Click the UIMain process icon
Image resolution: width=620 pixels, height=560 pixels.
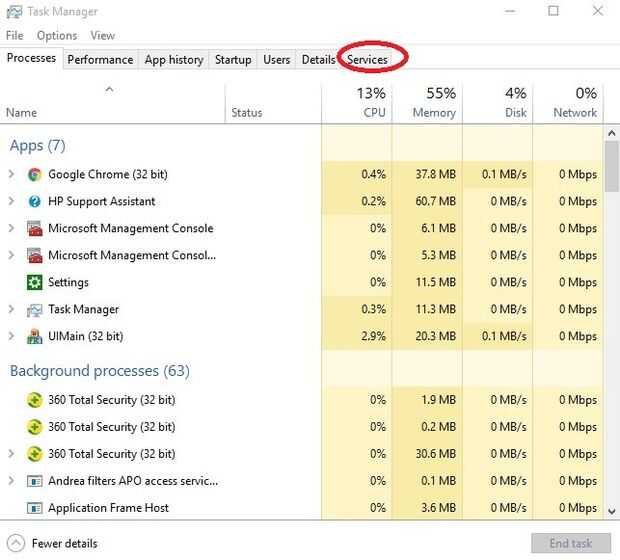35,336
